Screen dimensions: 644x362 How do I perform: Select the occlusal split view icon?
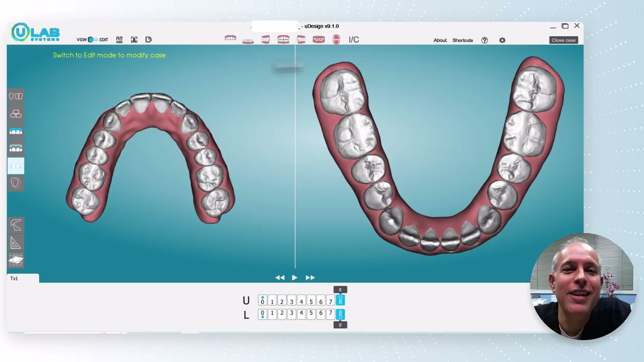click(x=337, y=40)
